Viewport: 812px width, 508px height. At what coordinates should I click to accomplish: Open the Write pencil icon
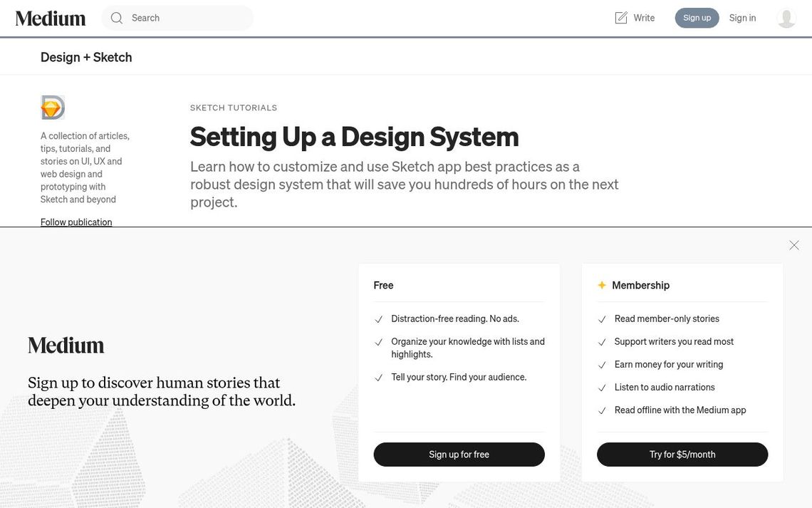coord(621,18)
